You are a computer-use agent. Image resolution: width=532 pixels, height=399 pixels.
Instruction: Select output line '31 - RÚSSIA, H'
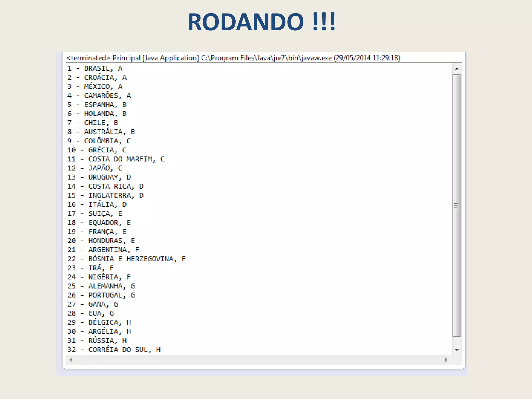(x=97, y=340)
